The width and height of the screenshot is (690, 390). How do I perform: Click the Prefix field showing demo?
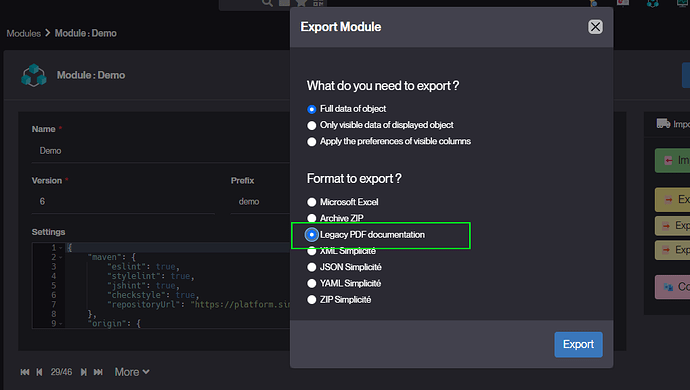pyautogui.click(x=260, y=202)
